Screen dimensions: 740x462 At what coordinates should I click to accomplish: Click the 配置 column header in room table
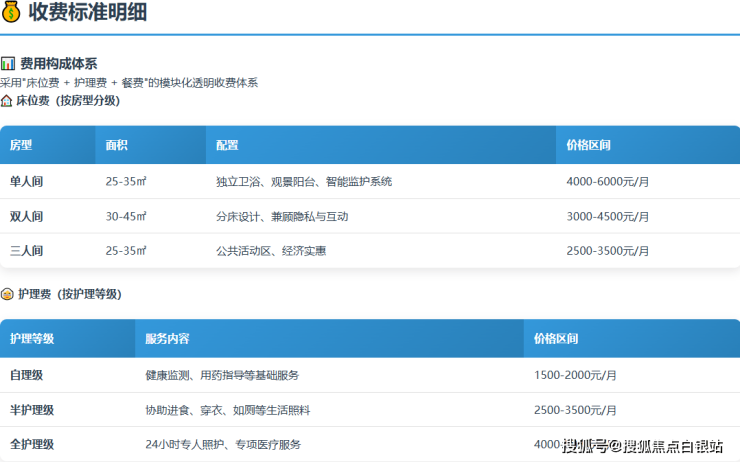[227, 145]
